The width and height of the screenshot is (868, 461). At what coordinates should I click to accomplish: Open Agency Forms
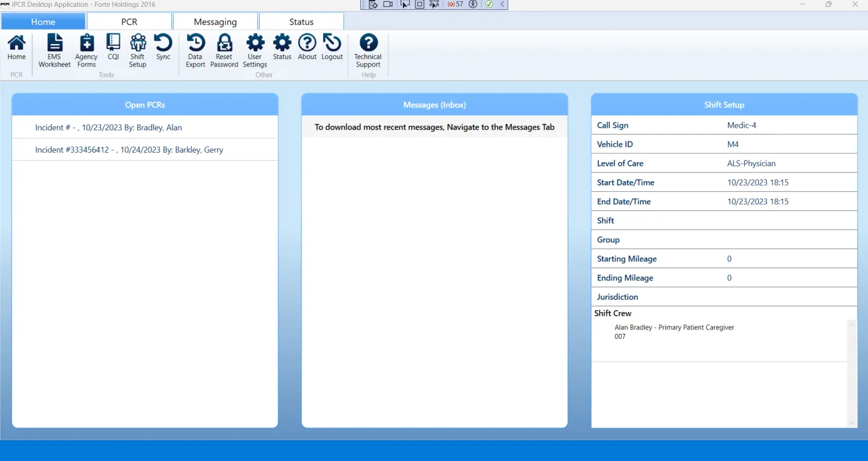coord(86,51)
